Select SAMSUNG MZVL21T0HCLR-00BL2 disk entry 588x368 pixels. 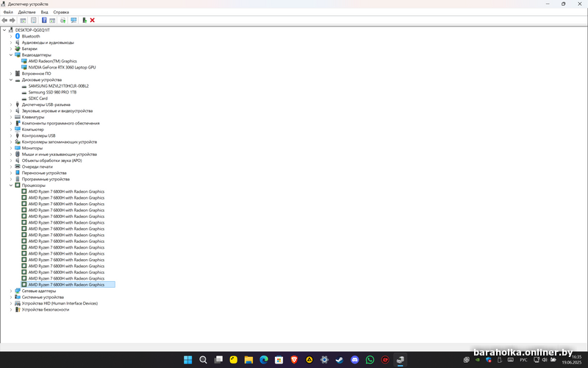pyautogui.click(x=59, y=86)
